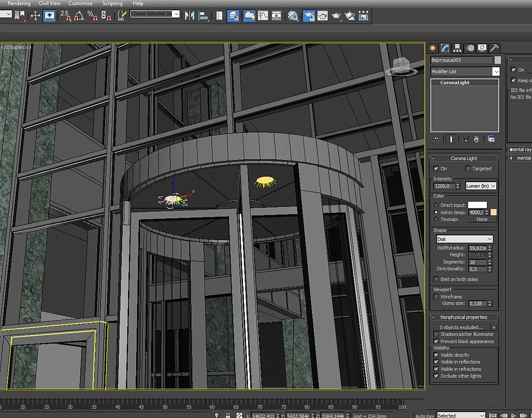Enable the Targeted checkbox

[x=468, y=169]
